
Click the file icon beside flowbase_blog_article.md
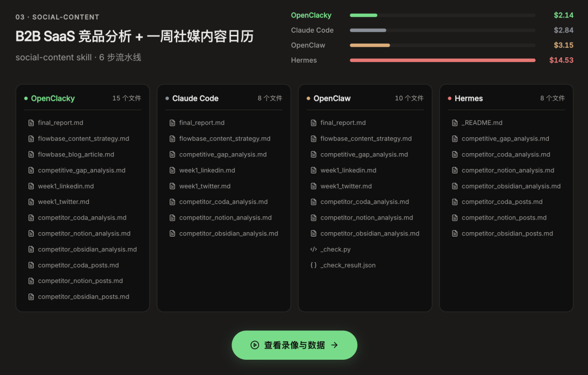coord(31,155)
